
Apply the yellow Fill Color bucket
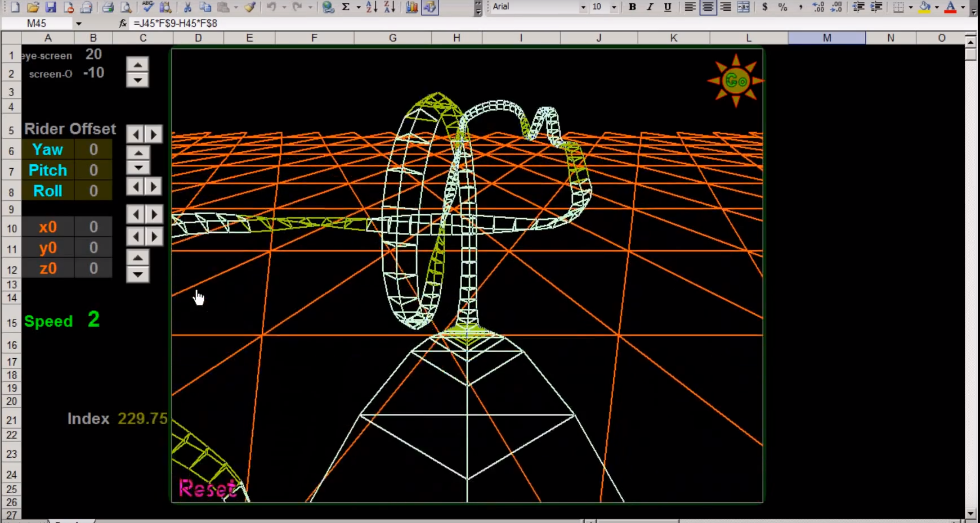[925, 7]
